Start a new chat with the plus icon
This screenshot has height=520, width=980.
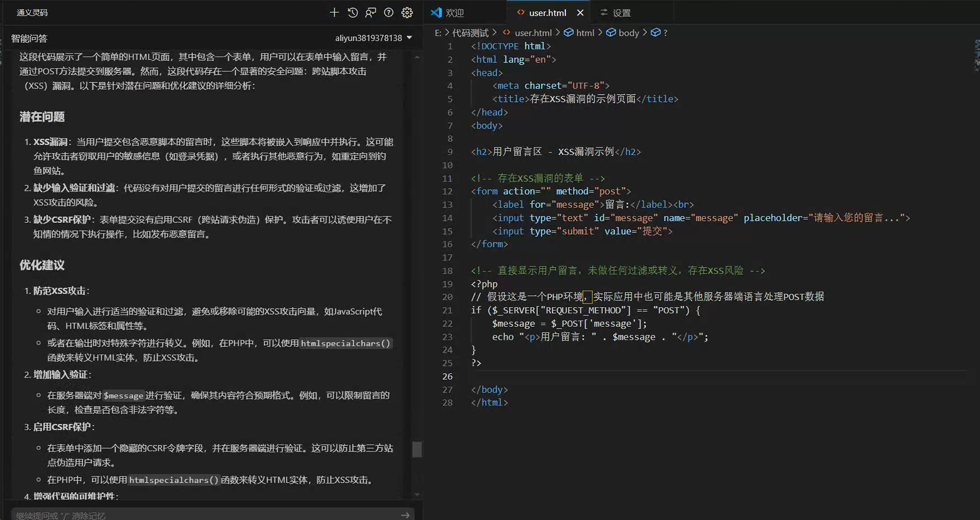[334, 13]
